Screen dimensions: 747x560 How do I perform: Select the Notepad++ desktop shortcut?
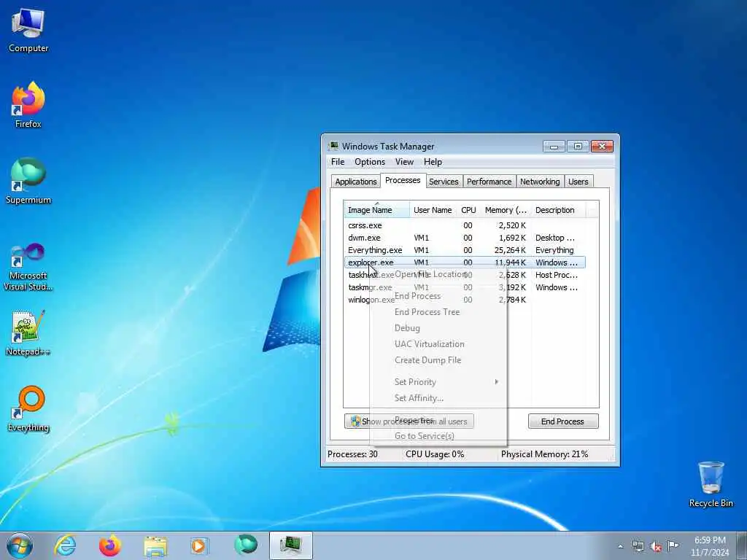click(x=28, y=333)
